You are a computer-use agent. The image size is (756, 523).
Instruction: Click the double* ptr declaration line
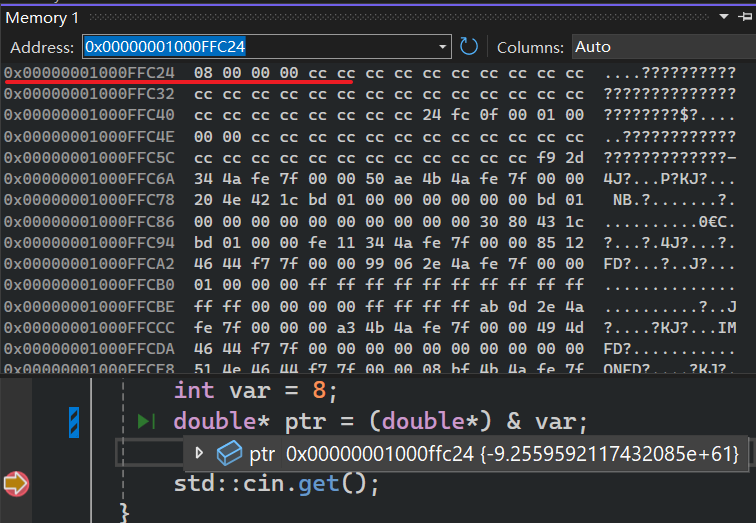click(380, 422)
